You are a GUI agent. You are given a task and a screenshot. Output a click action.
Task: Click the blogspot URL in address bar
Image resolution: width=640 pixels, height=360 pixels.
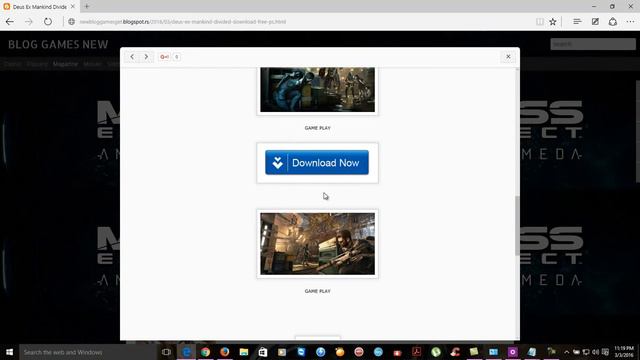tap(182, 22)
